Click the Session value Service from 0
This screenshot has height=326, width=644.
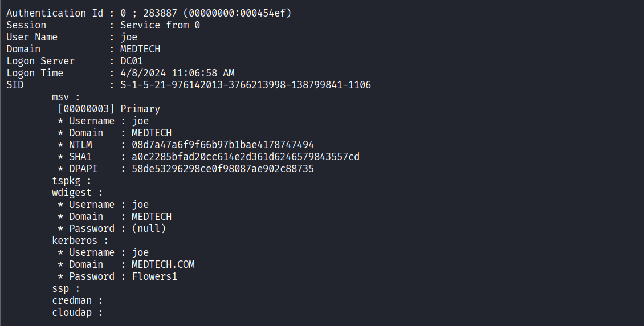tap(160, 25)
